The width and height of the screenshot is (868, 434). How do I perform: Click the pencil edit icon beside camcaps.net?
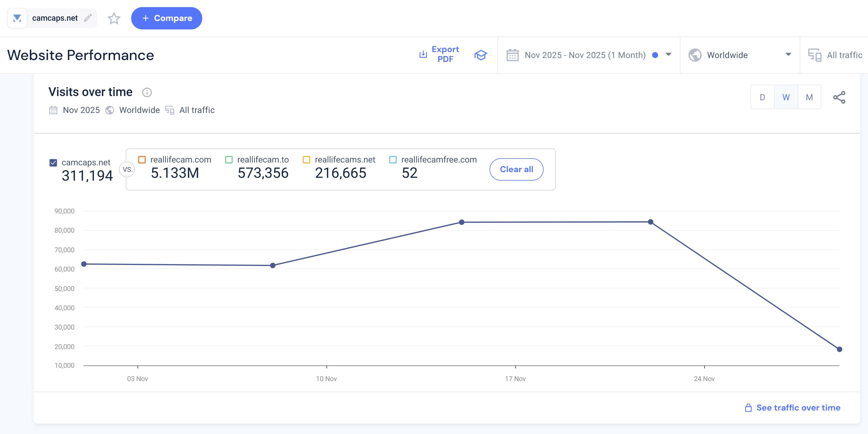click(88, 18)
